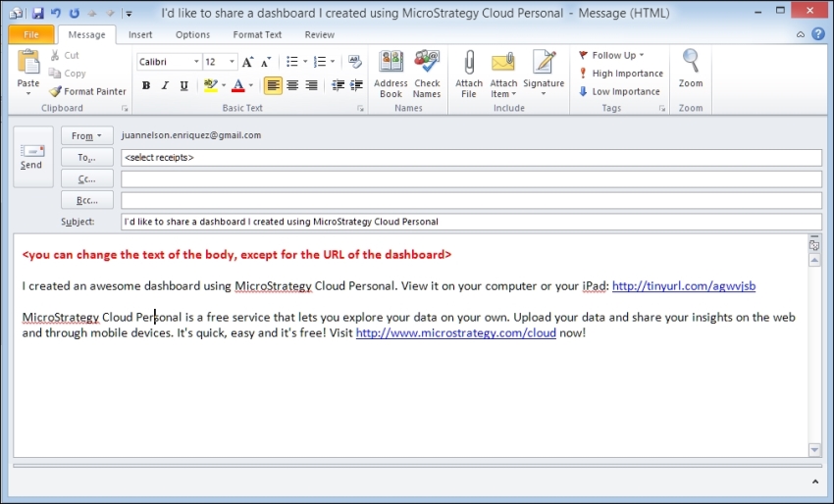Click the paste options icon in message body

(814, 245)
